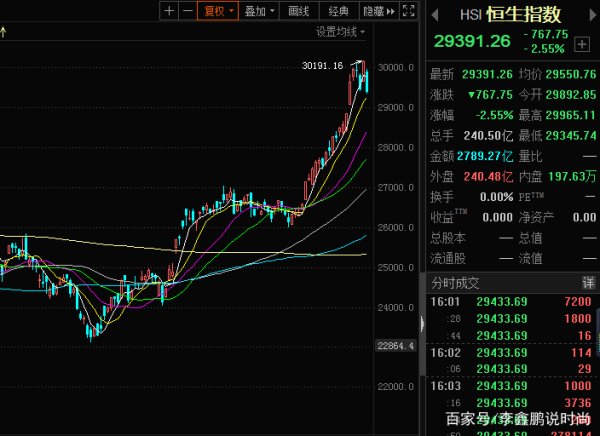Expand the 隐藏 hide options dropdown
Screen dimensions: 600x436
376,11
